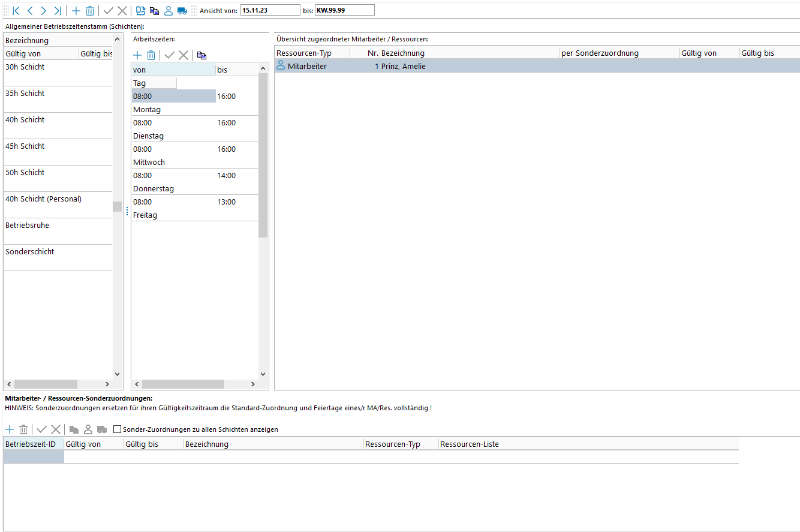This screenshot has width=800, height=532.
Task: Select the Betriebsruhe shift
Action: (27, 226)
